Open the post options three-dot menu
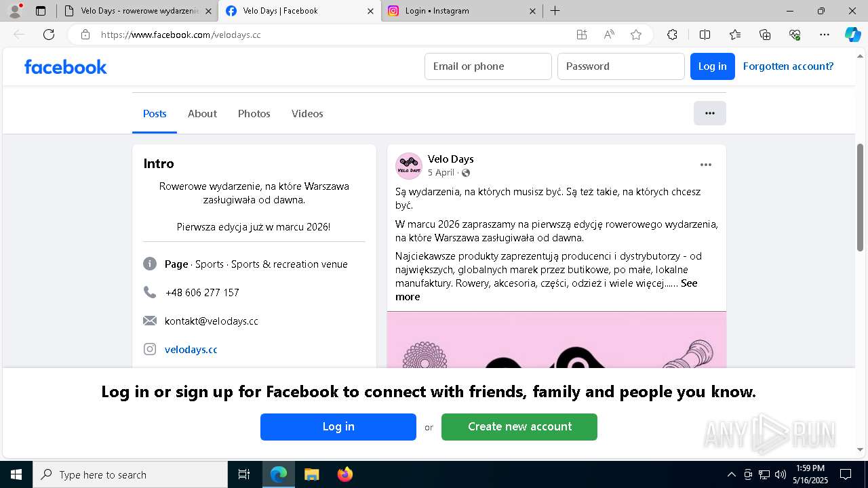This screenshot has width=868, height=488. 706,165
